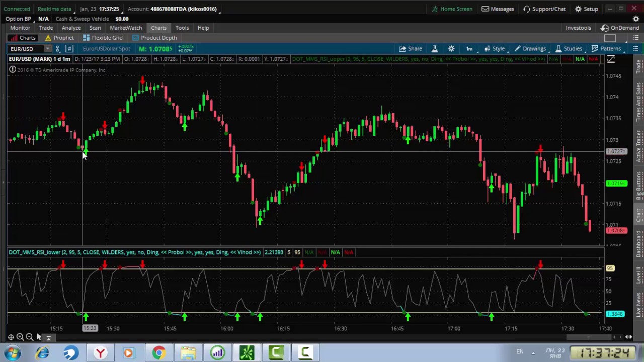
Task: Open the Tools main tab
Action: [x=182, y=28]
